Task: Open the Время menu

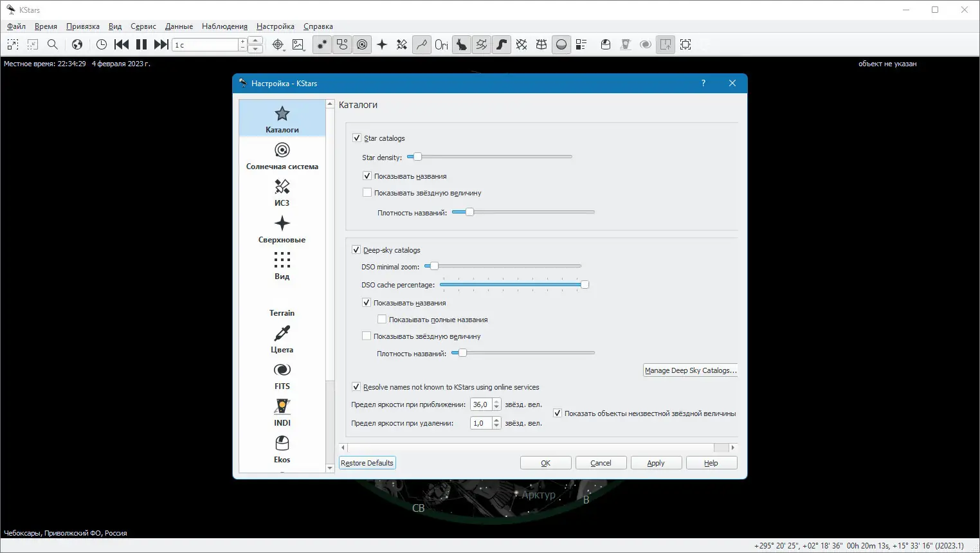Action: [46, 26]
